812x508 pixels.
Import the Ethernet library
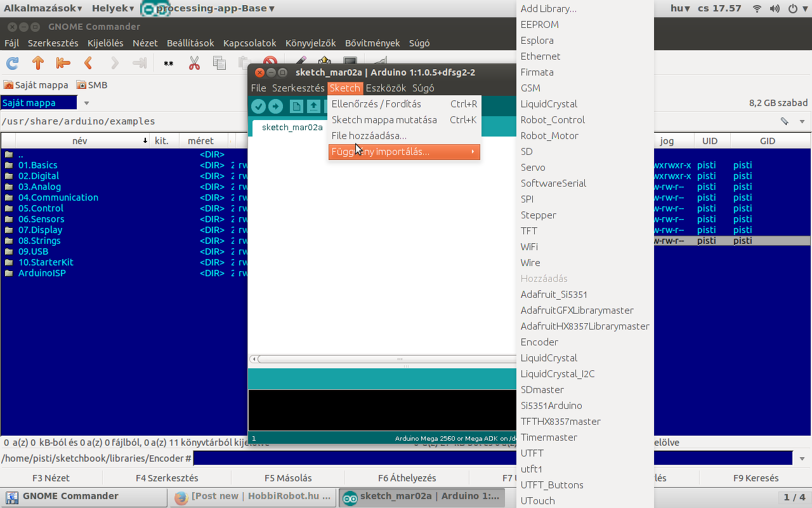585,57
